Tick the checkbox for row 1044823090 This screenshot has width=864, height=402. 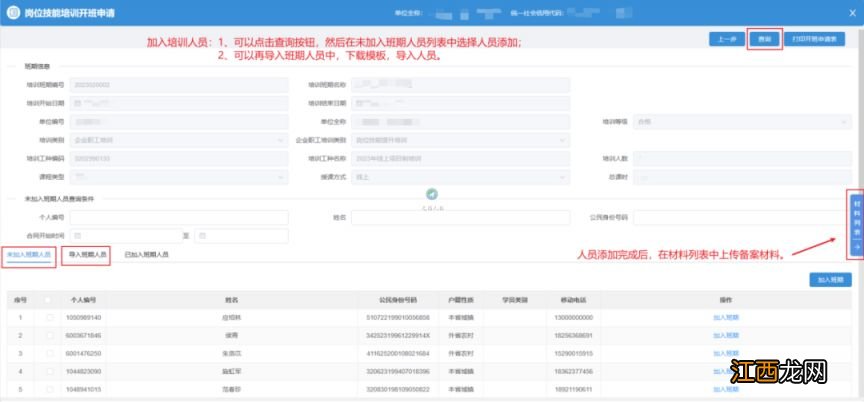[x=50, y=372]
